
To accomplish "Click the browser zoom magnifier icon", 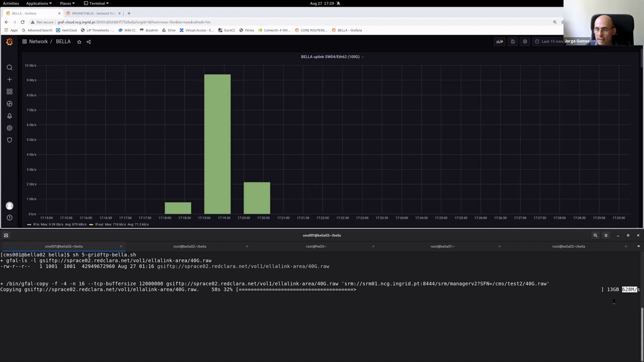I will tap(554, 22).
